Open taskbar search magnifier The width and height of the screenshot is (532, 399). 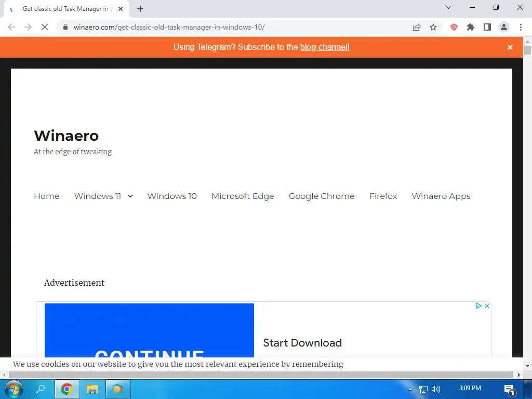(x=41, y=389)
